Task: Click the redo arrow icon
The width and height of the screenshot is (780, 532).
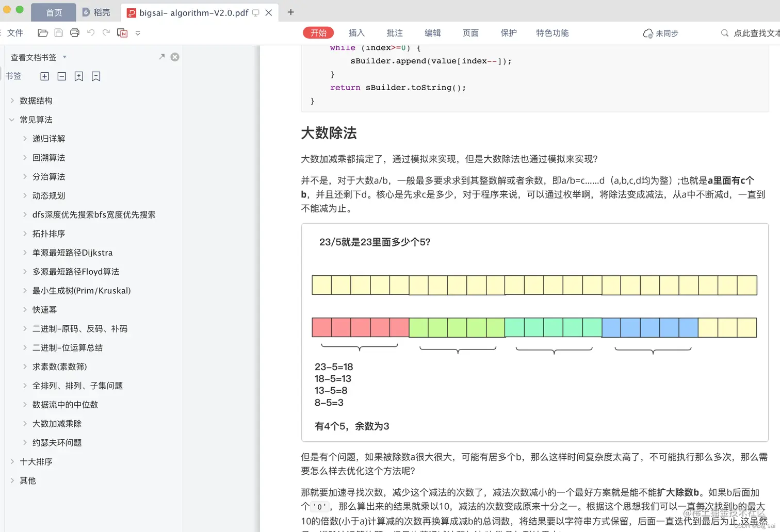Action: tap(106, 32)
